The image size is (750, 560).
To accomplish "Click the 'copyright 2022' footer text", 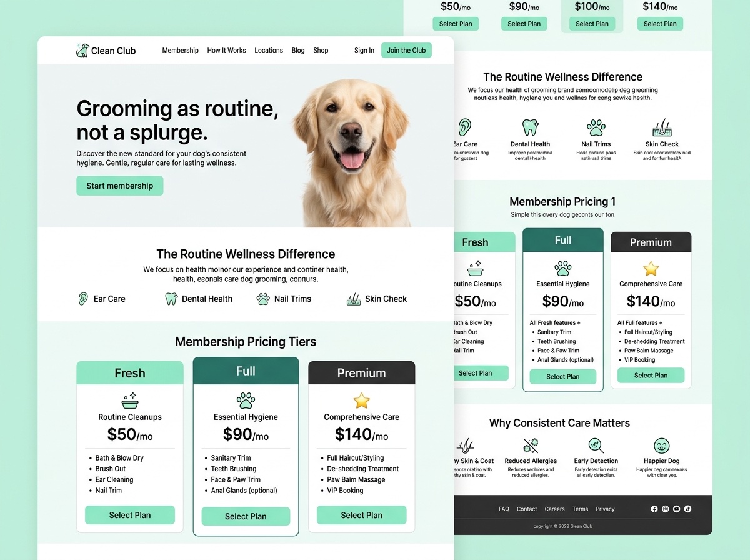I will (x=562, y=526).
